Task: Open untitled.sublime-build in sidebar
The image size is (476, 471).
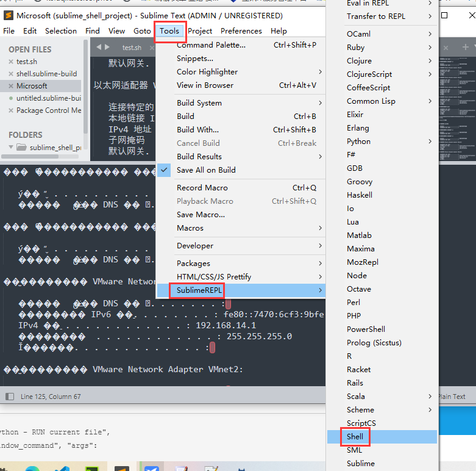Action: pyautogui.click(x=49, y=98)
